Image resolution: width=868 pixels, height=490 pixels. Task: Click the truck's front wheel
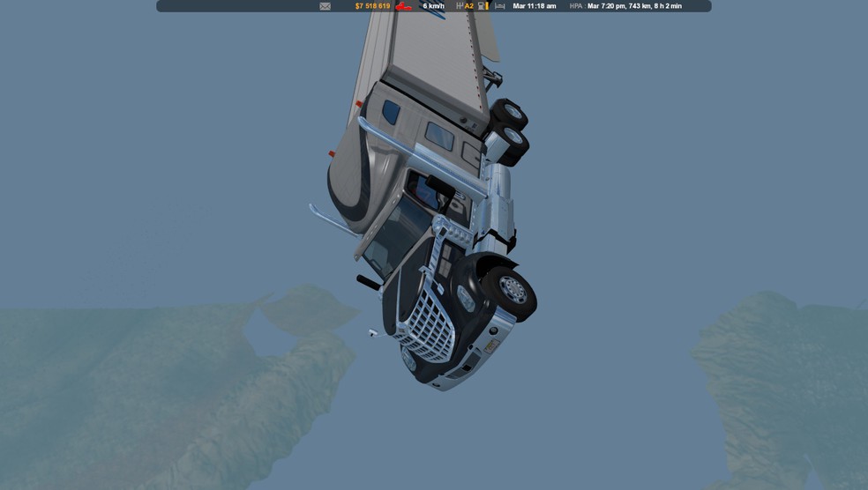pyautogui.click(x=510, y=289)
